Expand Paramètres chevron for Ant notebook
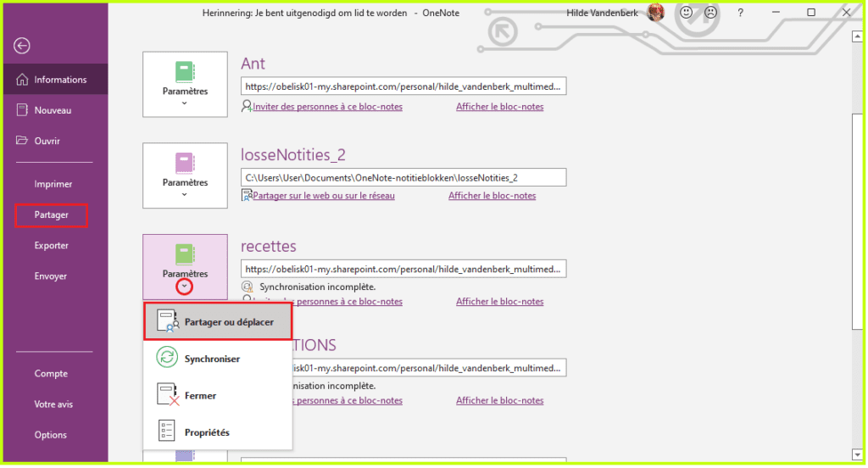 pyautogui.click(x=184, y=103)
